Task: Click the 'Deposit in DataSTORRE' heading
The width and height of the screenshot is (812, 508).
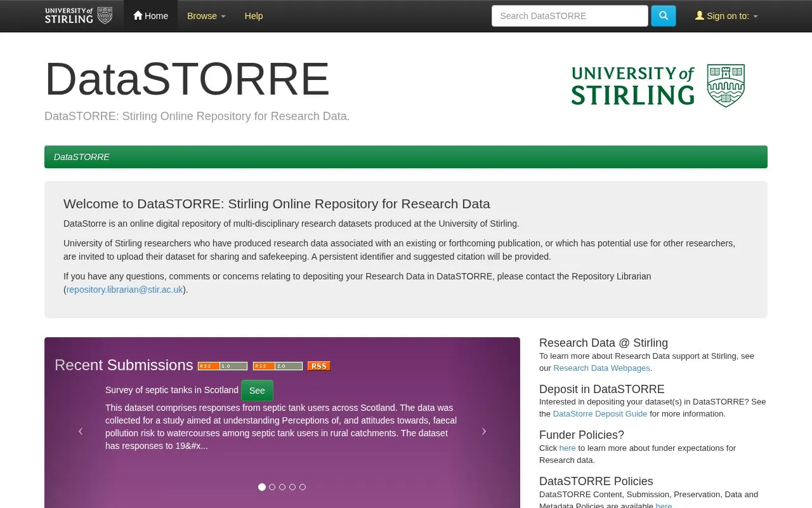Action: (602, 389)
